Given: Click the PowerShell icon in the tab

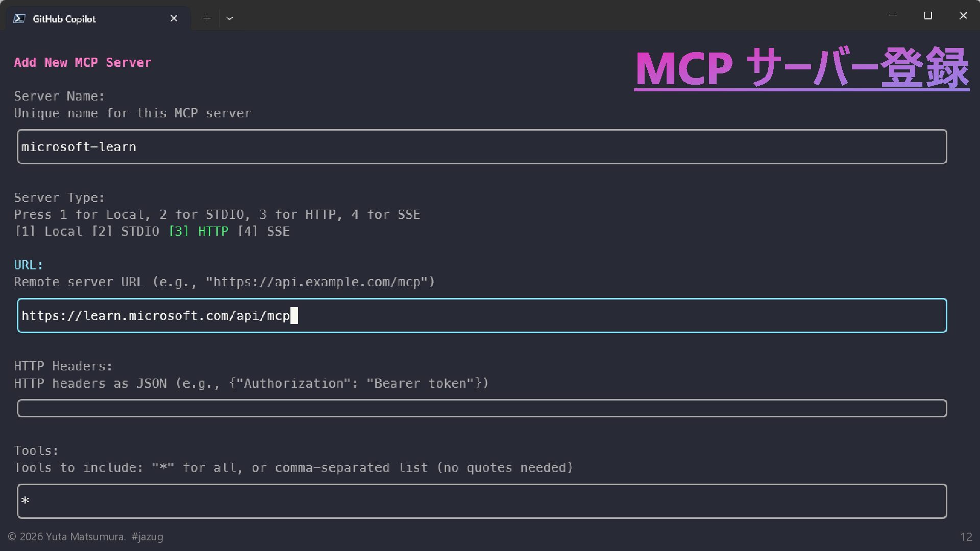Looking at the screenshot, I should click(x=19, y=19).
